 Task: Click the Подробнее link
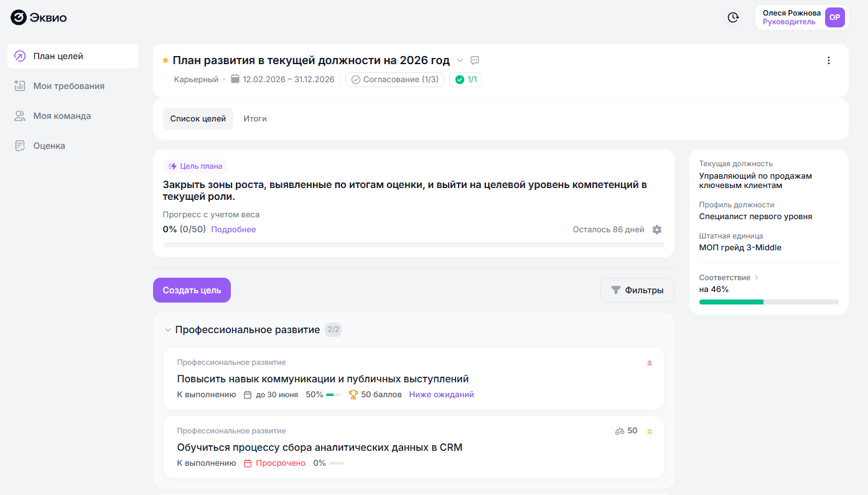pyautogui.click(x=233, y=230)
